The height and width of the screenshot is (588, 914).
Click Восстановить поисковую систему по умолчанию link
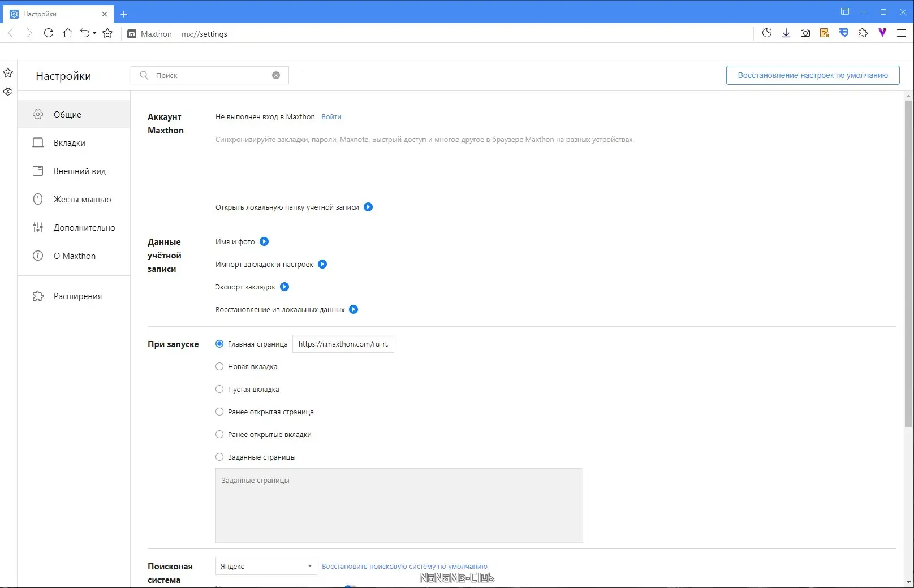[x=404, y=566]
